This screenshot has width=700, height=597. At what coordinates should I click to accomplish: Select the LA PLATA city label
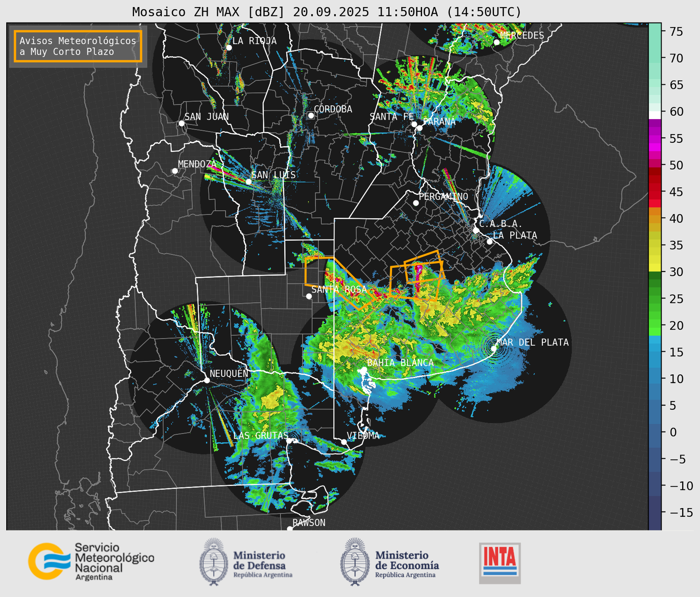pos(515,235)
